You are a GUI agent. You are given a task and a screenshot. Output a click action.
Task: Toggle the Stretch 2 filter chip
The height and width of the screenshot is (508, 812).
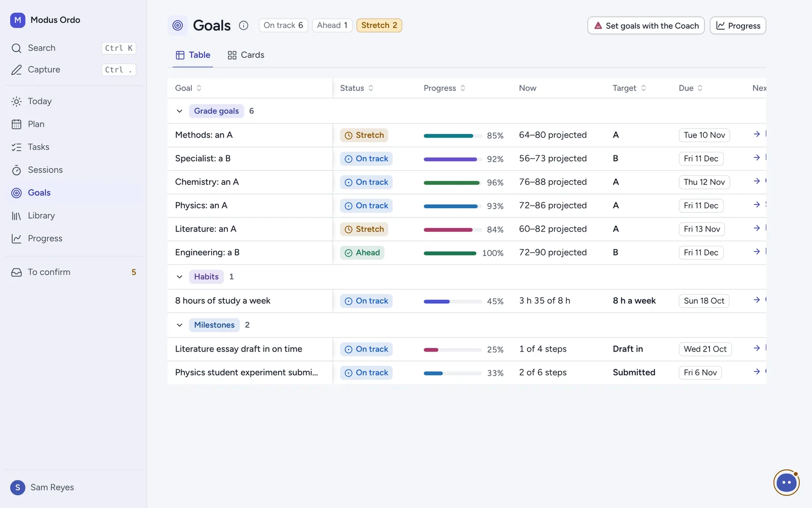(379, 25)
